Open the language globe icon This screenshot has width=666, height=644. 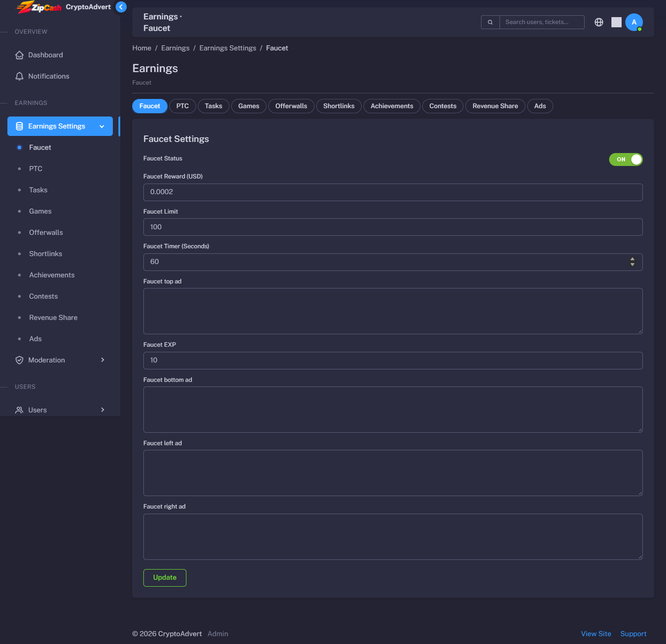click(x=599, y=22)
